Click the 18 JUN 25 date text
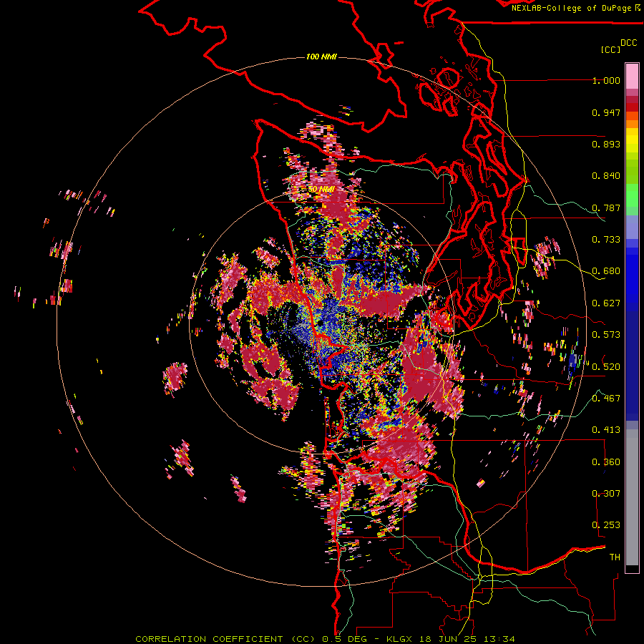 click(448, 639)
